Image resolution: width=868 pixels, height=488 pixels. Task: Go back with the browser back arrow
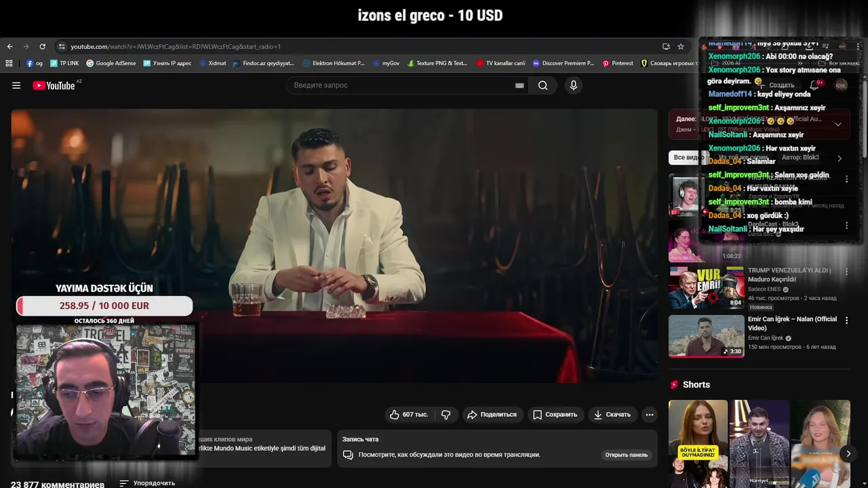point(9,47)
